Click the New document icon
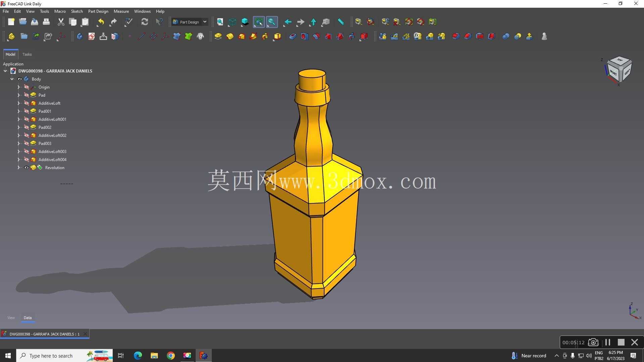This screenshot has height=362, width=644. (x=11, y=22)
